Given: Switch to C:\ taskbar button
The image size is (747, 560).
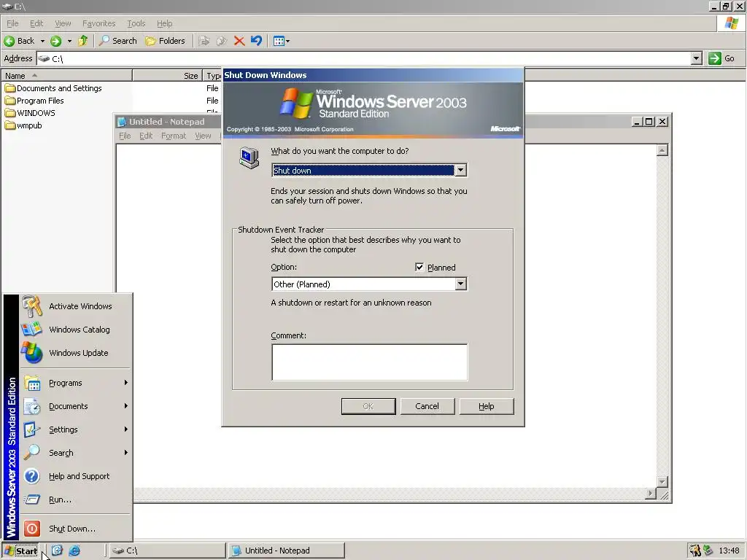Looking at the screenshot, I should [x=167, y=551].
